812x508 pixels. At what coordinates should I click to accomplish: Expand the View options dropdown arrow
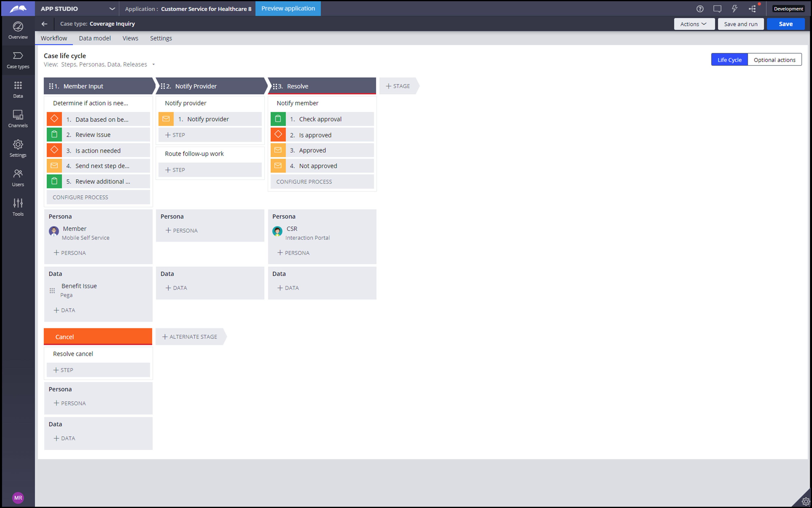point(154,65)
